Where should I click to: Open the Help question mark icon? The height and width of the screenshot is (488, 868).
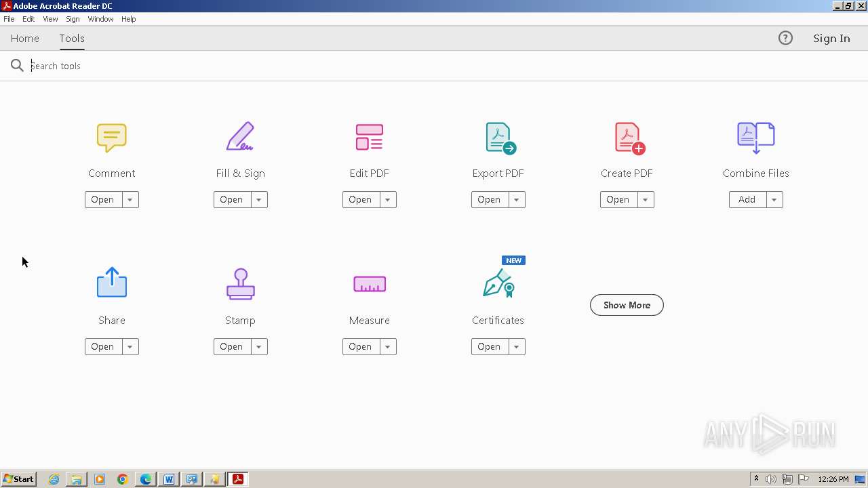tap(785, 38)
